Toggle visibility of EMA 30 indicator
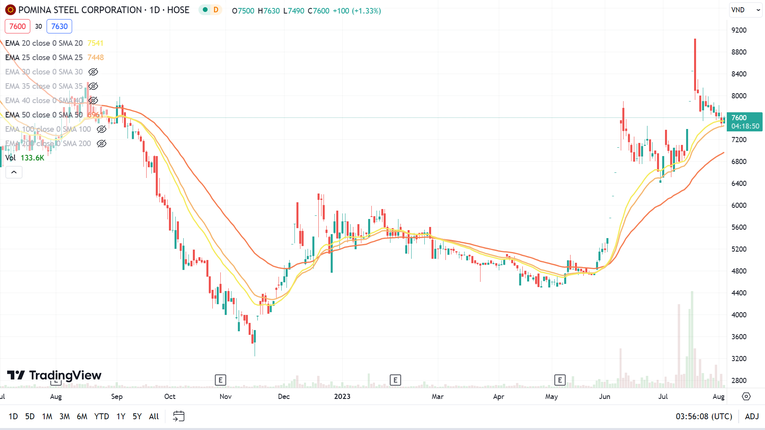 click(x=93, y=72)
